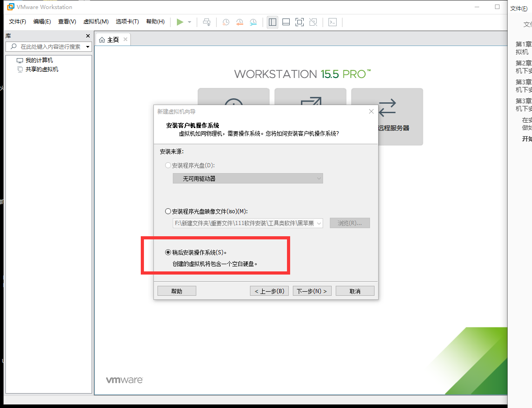532x408 pixels.
Task: Open the 文件(F) menu
Action: click(17, 22)
